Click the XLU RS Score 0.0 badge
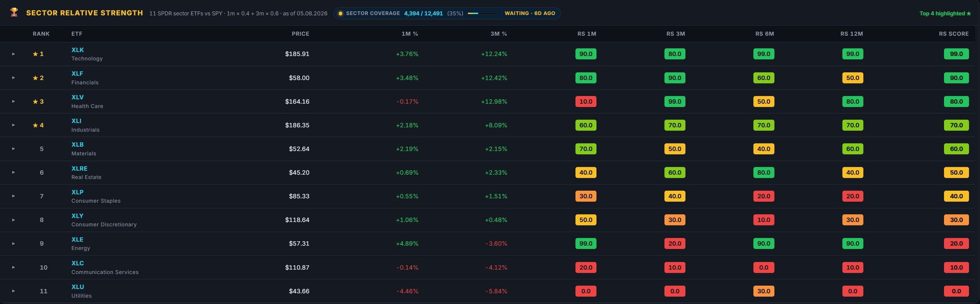 click(x=956, y=291)
